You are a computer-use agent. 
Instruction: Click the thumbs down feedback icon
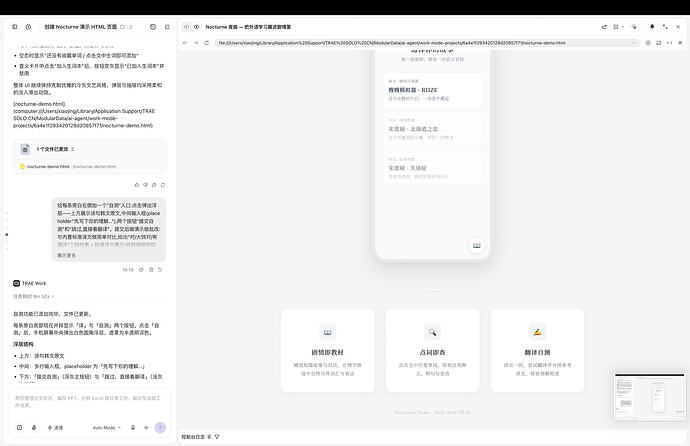click(x=145, y=185)
